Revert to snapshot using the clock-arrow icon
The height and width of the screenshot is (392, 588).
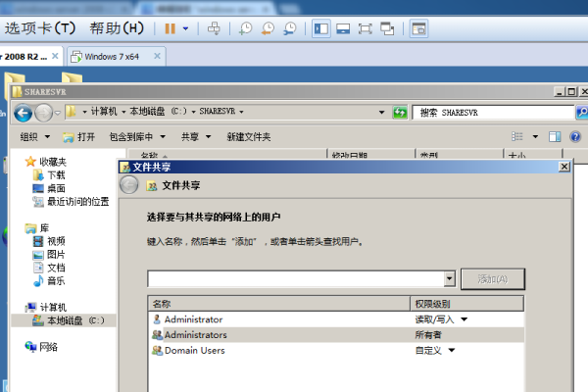268,28
